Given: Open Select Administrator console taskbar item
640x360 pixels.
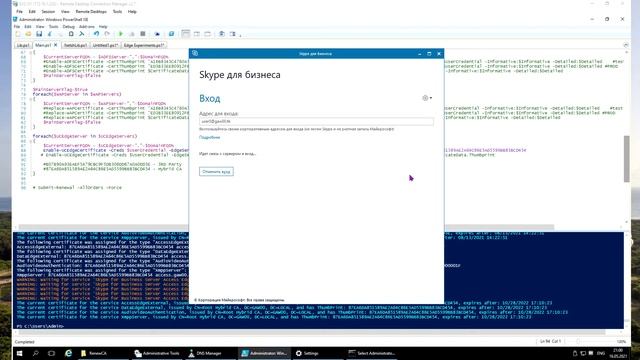Looking at the screenshot, I should [371, 353].
